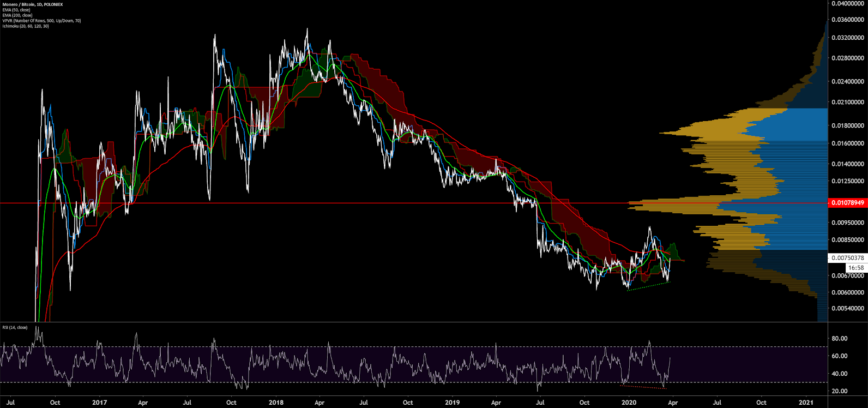This screenshot has height=408, width=868.
Task: Select the Ichimoku (20, 60, 120, 30) label
Action: pyautogui.click(x=26, y=26)
